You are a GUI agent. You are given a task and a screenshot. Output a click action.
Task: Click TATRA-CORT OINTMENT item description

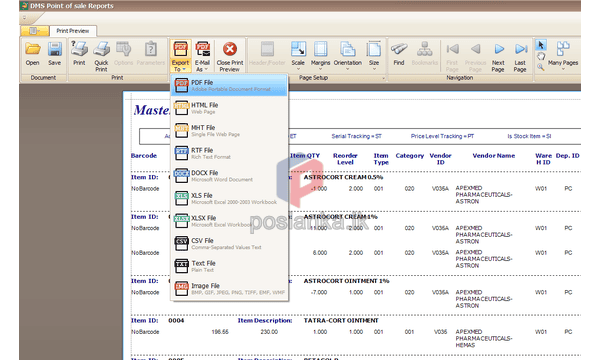pyautogui.click(x=341, y=321)
